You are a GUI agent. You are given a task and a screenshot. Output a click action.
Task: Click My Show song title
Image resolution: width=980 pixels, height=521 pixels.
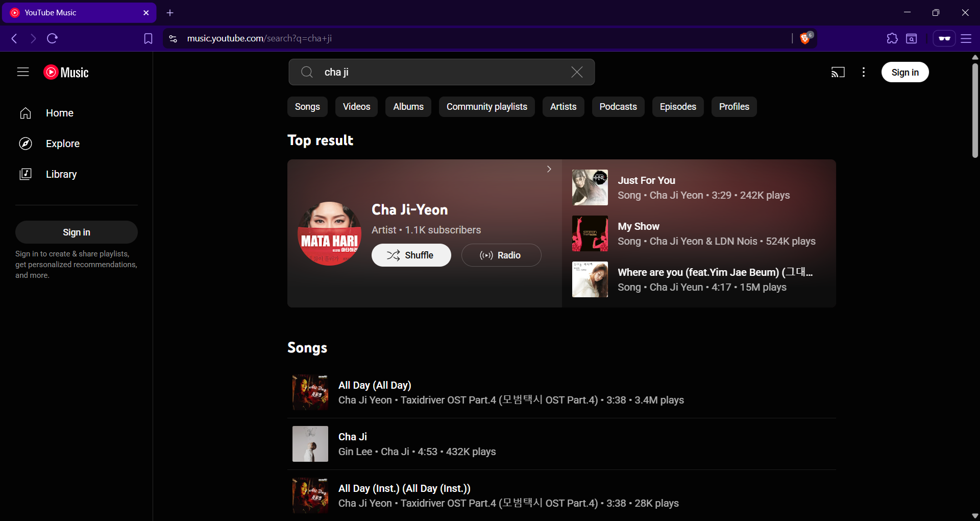639,226
